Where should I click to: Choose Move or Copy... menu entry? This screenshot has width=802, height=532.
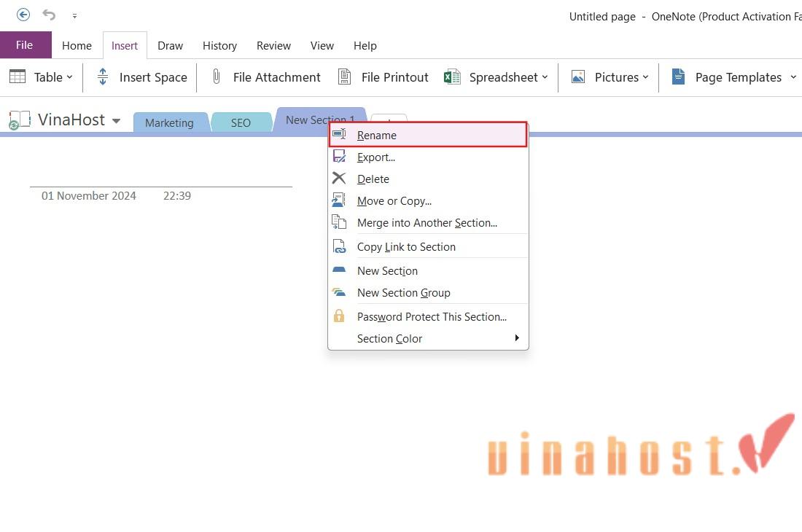(428, 201)
